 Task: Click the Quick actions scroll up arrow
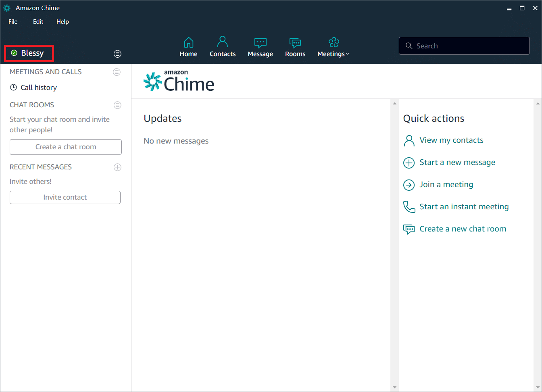click(x=538, y=104)
